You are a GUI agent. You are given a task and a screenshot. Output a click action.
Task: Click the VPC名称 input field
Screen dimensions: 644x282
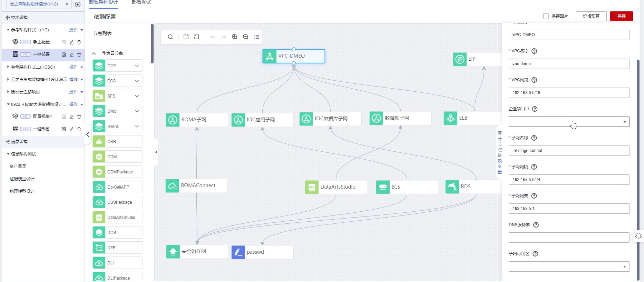(569, 64)
